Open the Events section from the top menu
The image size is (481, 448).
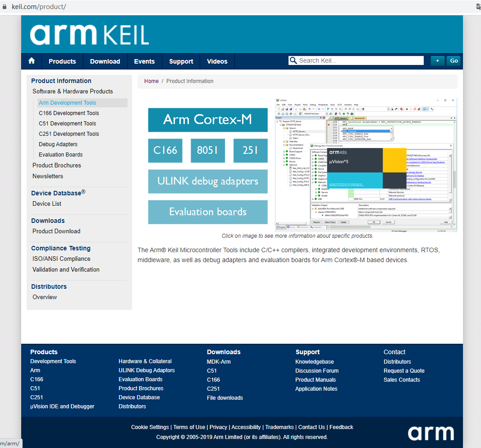[144, 61]
